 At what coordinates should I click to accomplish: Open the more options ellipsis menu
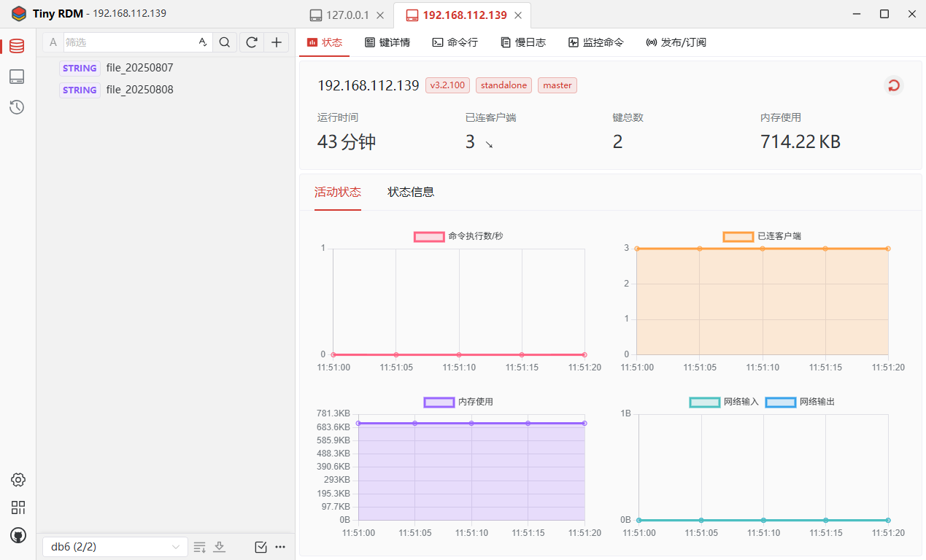280,547
